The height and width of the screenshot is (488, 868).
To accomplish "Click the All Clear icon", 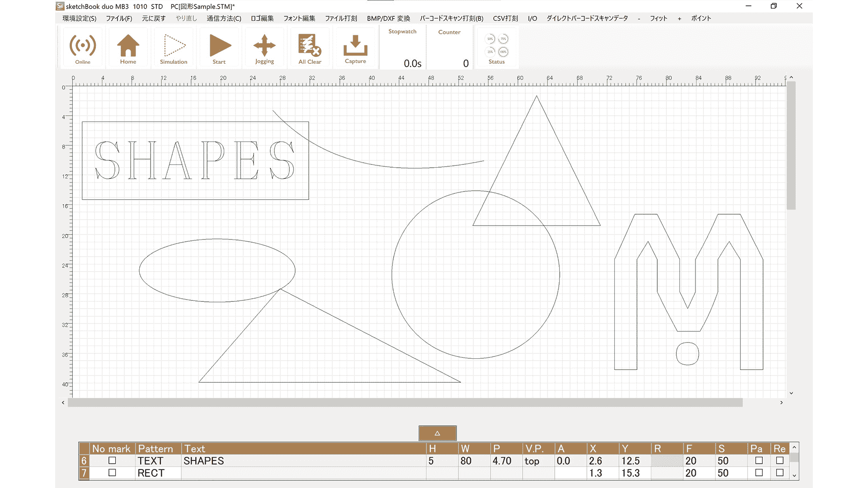I will click(310, 45).
